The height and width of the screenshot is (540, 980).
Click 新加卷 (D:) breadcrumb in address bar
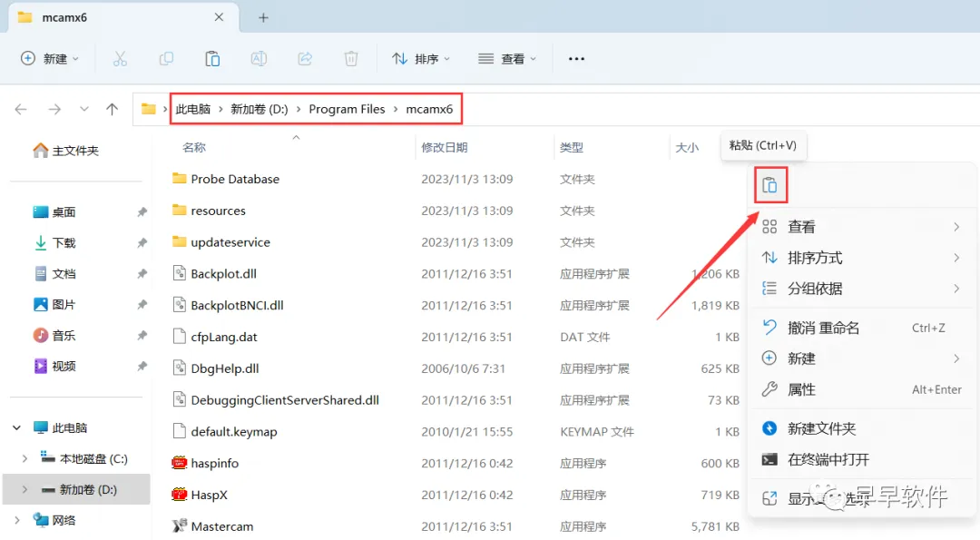260,110
